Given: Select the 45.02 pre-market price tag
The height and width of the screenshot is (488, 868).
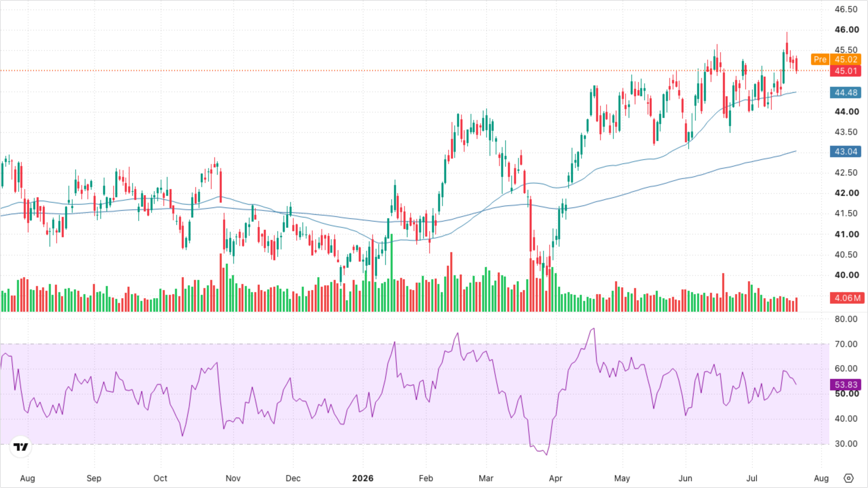Looking at the screenshot, I should [x=846, y=59].
